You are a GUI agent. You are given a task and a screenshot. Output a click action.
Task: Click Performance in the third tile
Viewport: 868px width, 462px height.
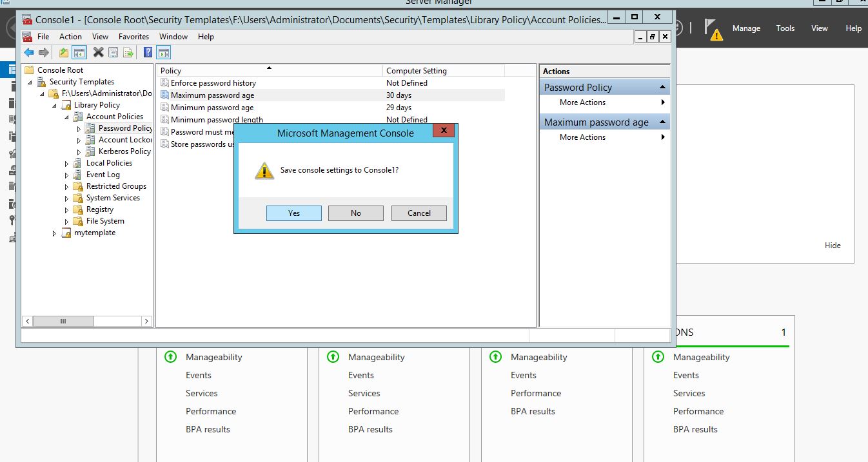point(536,393)
